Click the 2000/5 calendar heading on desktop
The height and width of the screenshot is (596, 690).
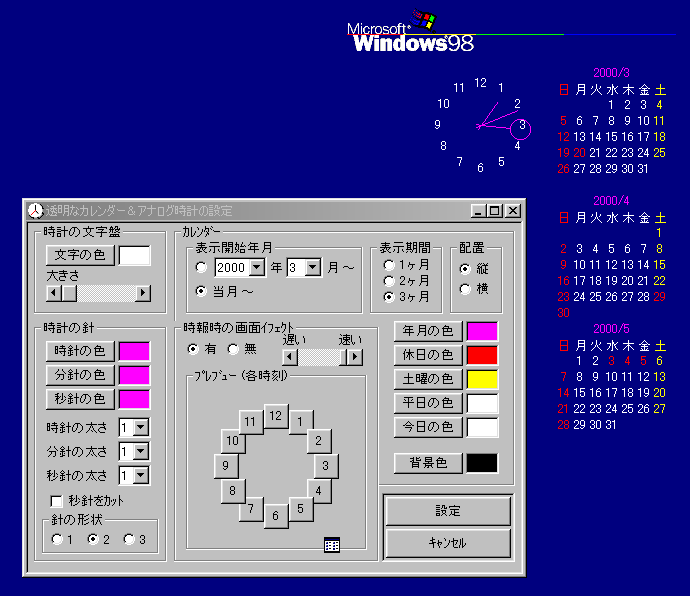pyautogui.click(x=611, y=329)
